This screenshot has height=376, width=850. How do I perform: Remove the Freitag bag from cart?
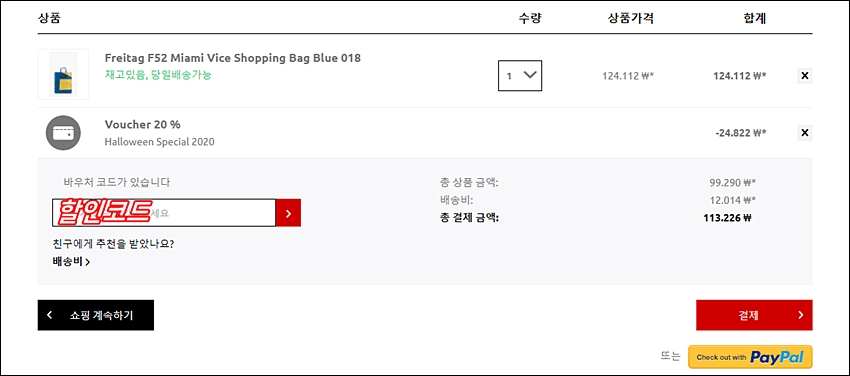click(x=804, y=76)
